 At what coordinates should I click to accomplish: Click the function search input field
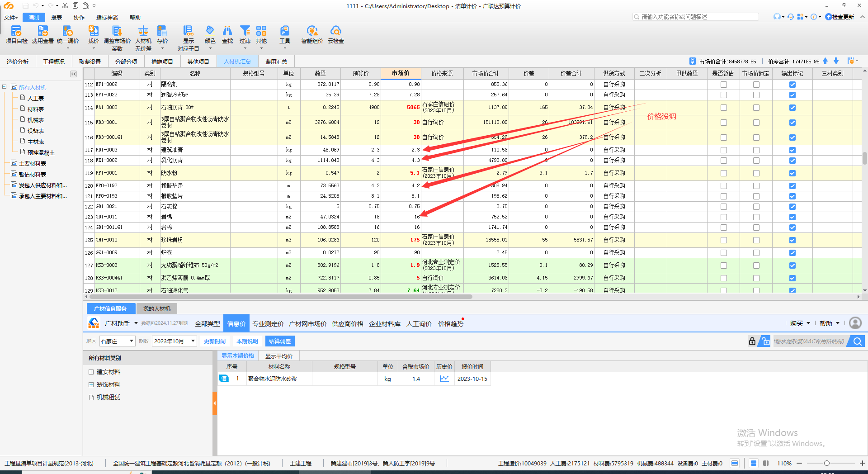point(696,17)
